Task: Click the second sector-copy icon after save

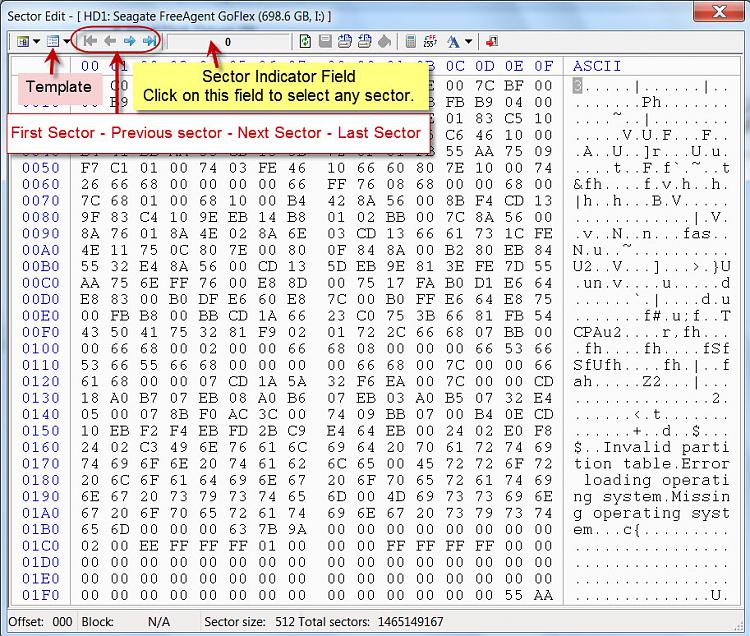Action: [x=364, y=42]
